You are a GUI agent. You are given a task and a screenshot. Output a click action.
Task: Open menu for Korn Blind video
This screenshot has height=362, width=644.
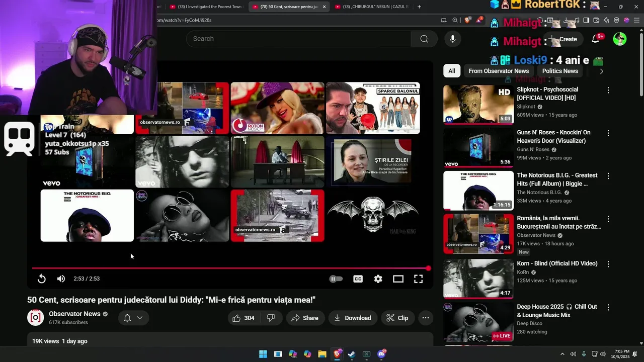[608, 264]
